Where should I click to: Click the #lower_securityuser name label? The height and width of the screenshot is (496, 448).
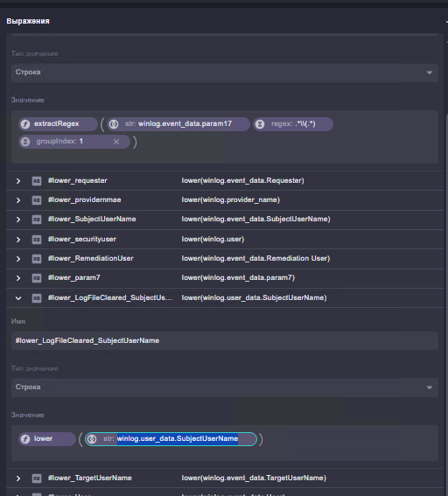click(82, 239)
